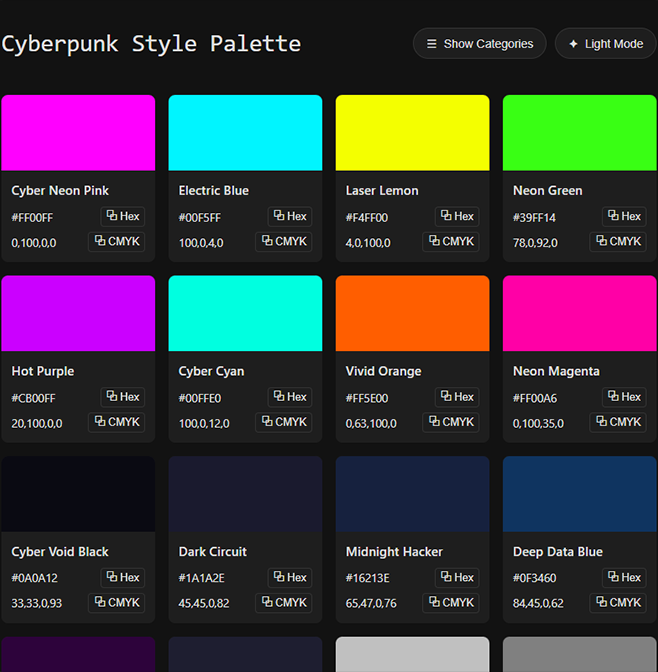This screenshot has width=658, height=672.
Task: Select the Cyber Void Black swatch
Action: coord(78,494)
